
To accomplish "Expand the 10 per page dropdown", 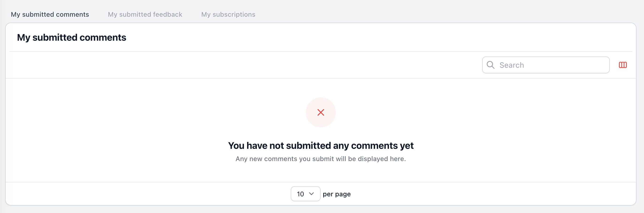I will [x=306, y=194].
